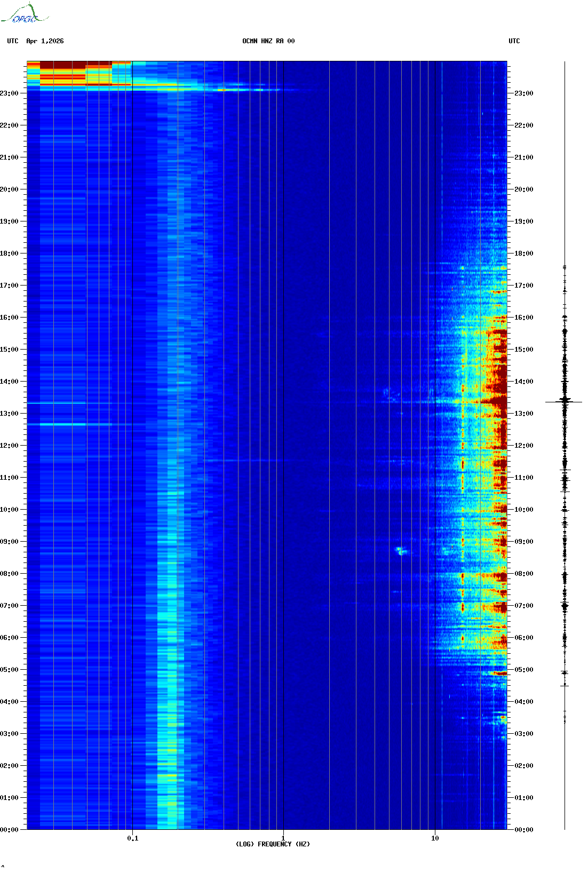Image resolution: width=588 pixels, height=872 pixels.
Task: Click the right axis 02:00 time label
Action: point(524,766)
